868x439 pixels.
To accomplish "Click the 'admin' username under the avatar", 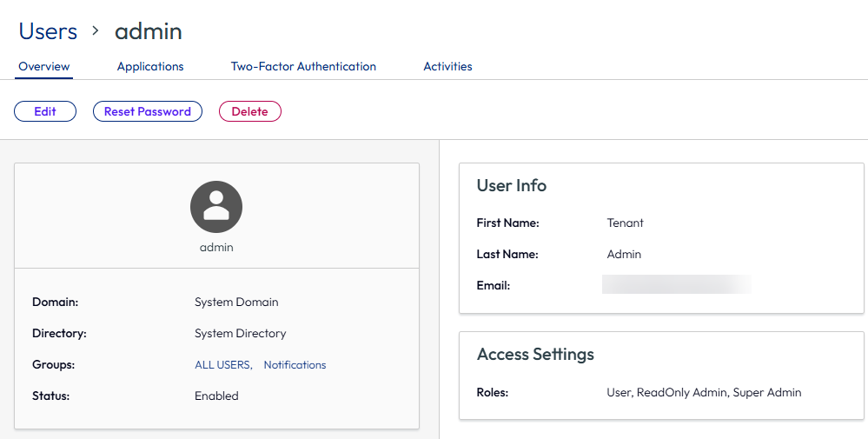I will [216, 248].
